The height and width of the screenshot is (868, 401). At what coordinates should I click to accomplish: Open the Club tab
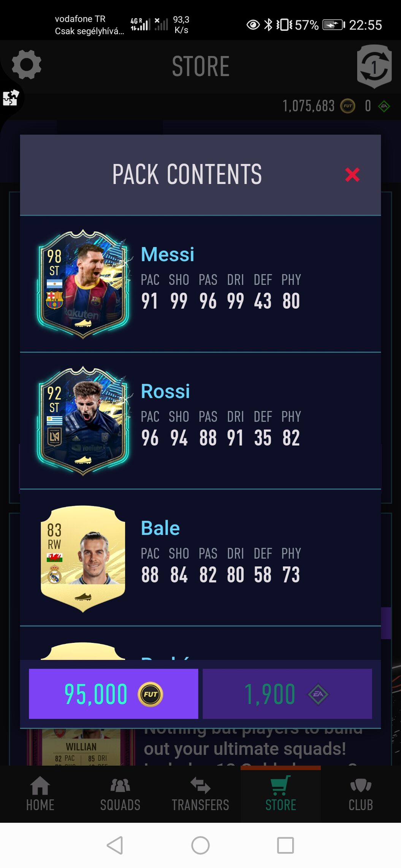[361, 794]
